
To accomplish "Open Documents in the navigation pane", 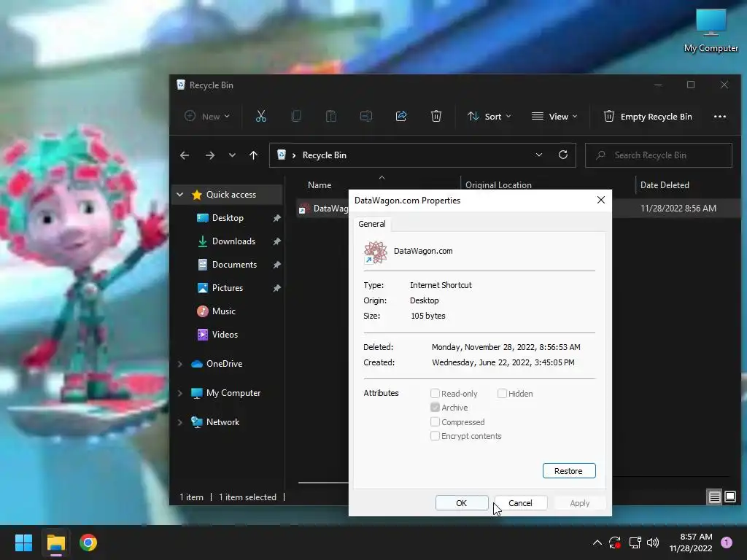I will tap(234, 265).
